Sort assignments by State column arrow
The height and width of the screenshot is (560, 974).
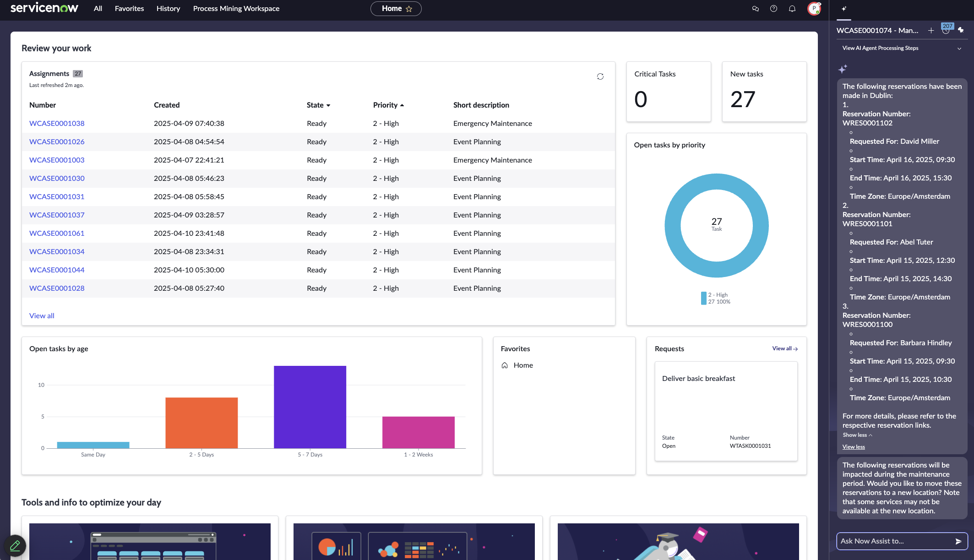click(328, 105)
